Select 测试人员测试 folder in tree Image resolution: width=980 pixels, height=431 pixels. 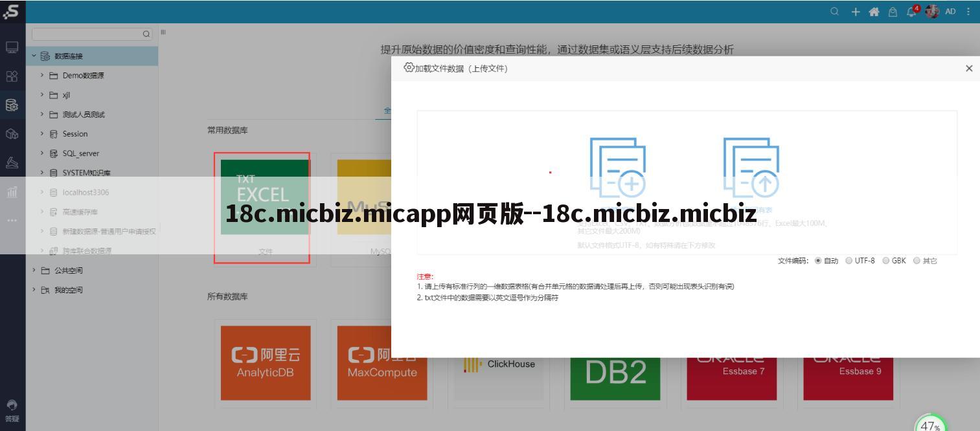click(84, 115)
